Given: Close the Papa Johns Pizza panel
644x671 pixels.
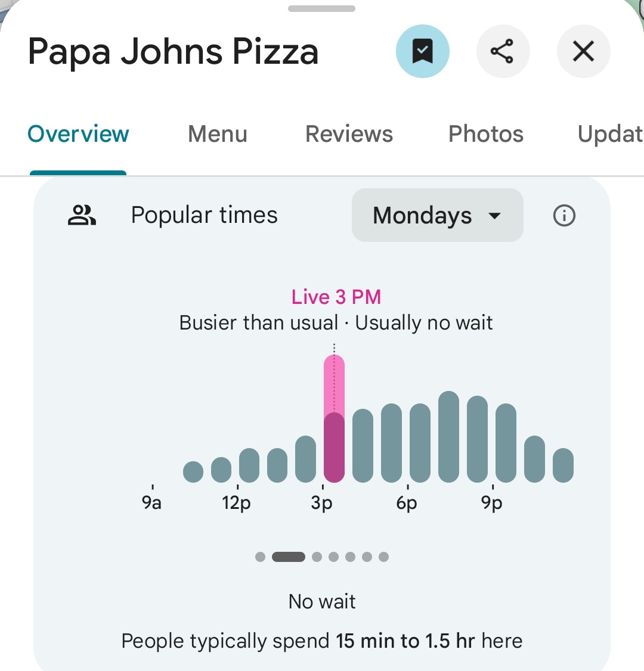Looking at the screenshot, I should pyautogui.click(x=583, y=51).
